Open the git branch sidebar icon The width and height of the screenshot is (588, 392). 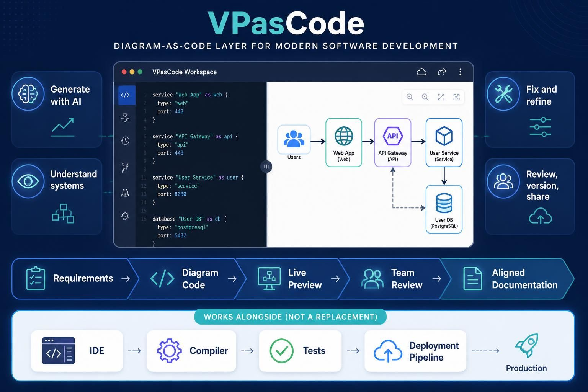click(125, 167)
